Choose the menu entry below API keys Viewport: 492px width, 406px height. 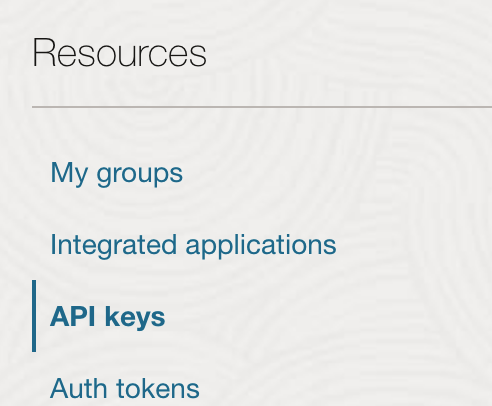[x=125, y=388]
